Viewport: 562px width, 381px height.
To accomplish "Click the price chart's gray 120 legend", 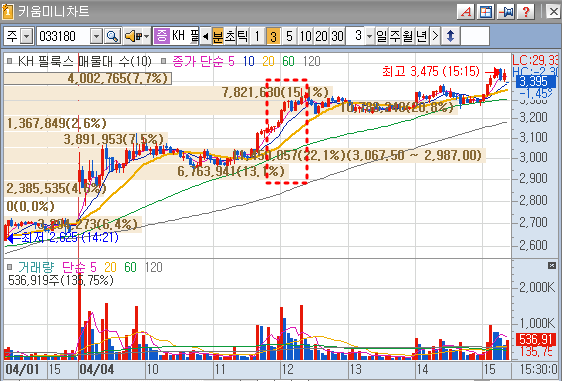I will [311, 61].
